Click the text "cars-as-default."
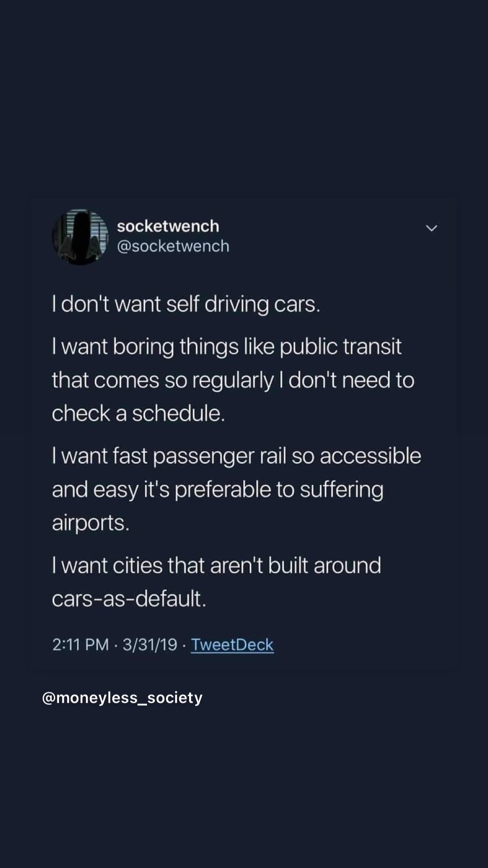This screenshot has width=488, height=868. click(x=129, y=598)
